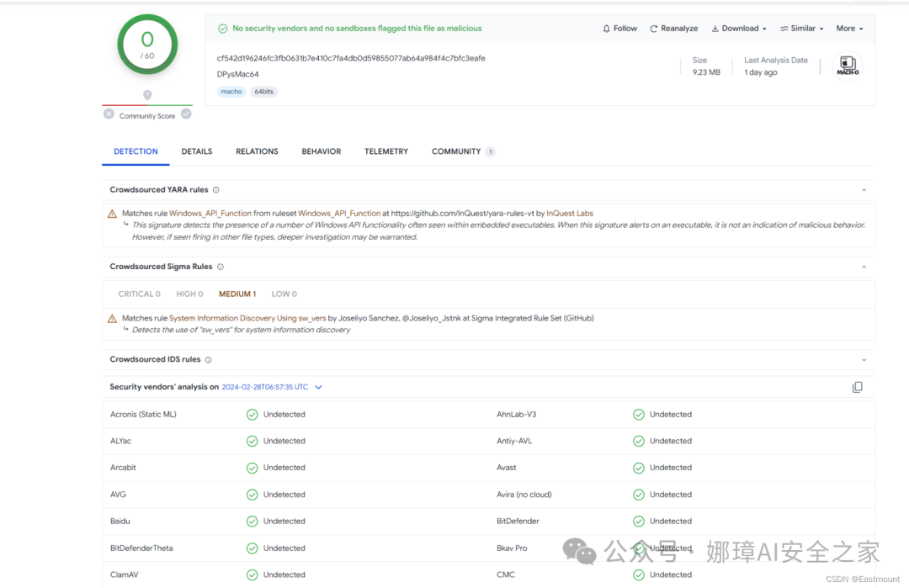Click the community score marker pin
The width and height of the screenshot is (909, 588).
(x=147, y=94)
